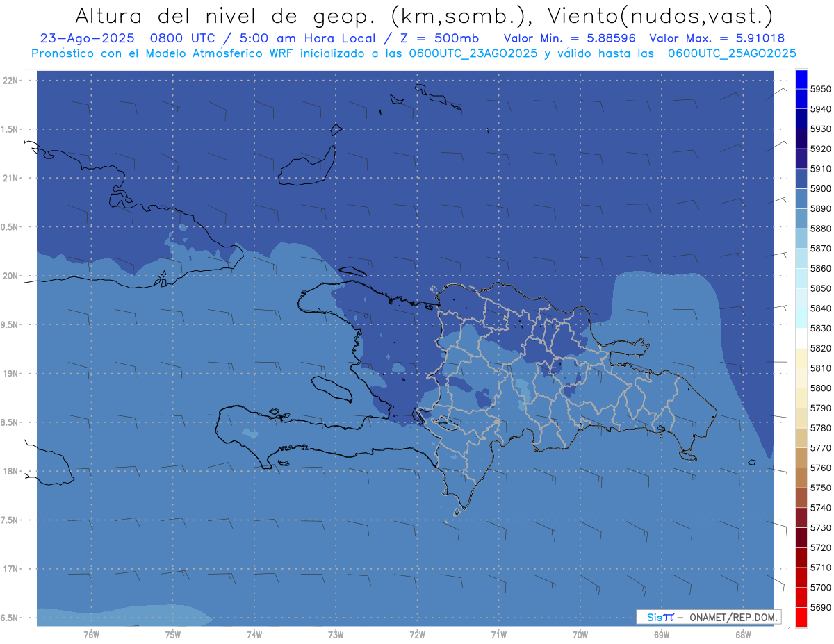The width and height of the screenshot is (834, 644).
Task: Click the colorbar label '5750'
Action: 820,488
